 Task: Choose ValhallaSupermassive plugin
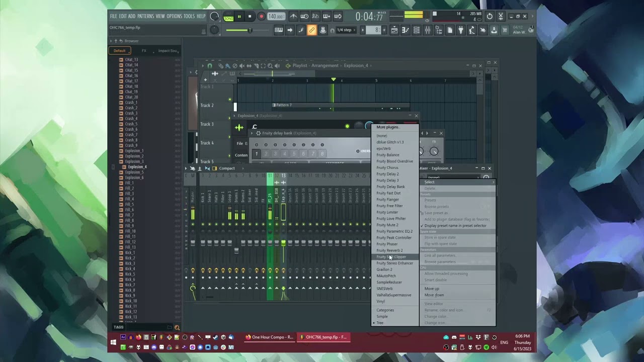point(394,295)
